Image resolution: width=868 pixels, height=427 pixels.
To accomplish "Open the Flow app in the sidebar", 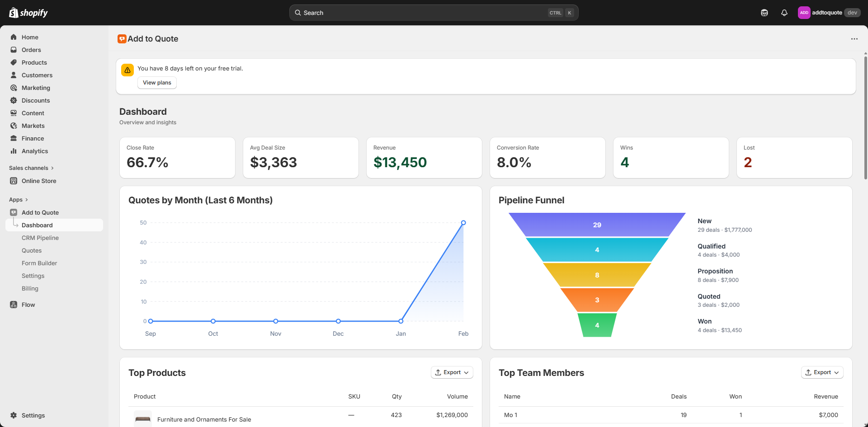I will tap(28, 305).
